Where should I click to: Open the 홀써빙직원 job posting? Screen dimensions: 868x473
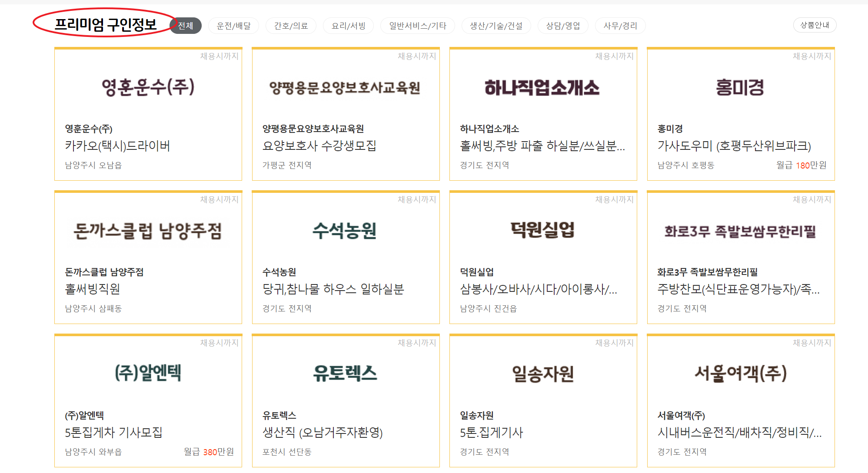pyautogui.click(x=93, y=289)
